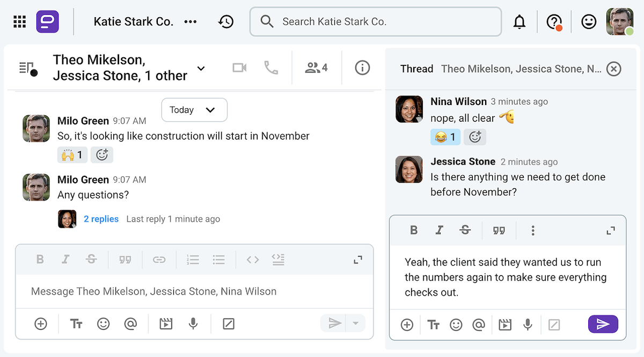Open the three-dot menu next to Katie Stark Co.
The height and width of the screenshot is (357, 644).
[191, 21]
